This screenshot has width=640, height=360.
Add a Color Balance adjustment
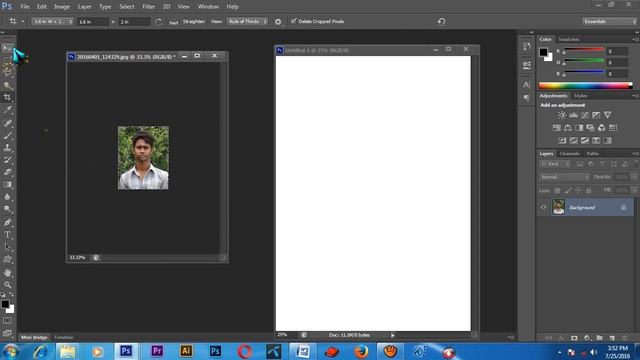[x=568, y=128]
